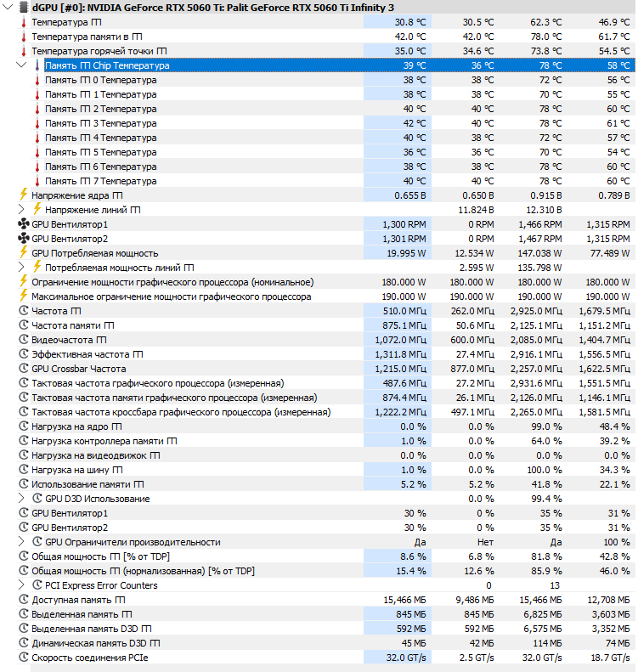Screen dimensions: 638x672
Task: Click the 1,466 RPM maximum fan1 speed
Action: point(540,224)
